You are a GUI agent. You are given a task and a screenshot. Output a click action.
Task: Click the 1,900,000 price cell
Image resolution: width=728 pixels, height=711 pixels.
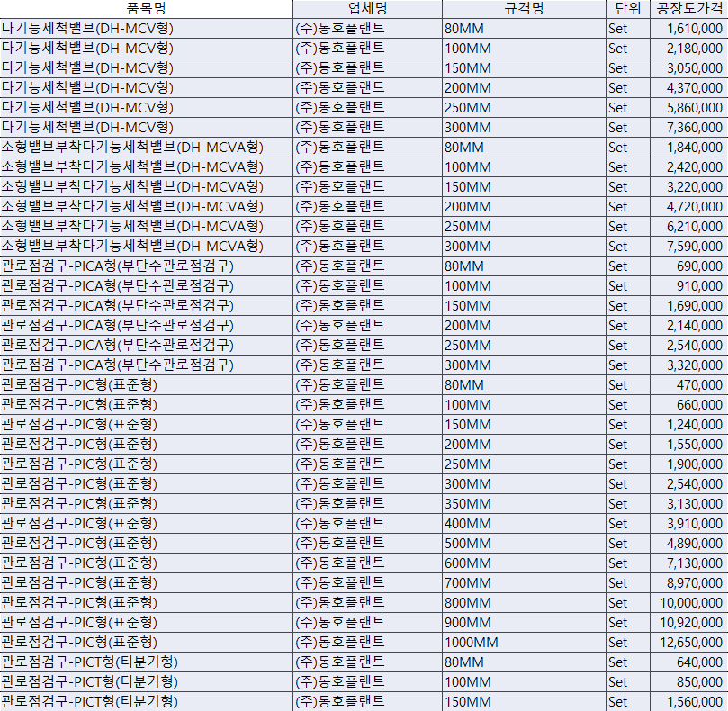[689, 463]
